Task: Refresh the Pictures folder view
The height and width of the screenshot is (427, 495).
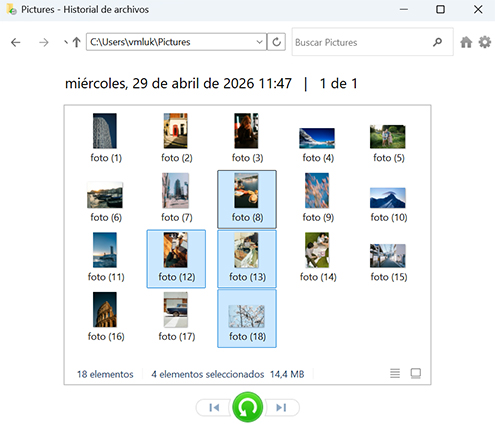Action: [276, 42]
